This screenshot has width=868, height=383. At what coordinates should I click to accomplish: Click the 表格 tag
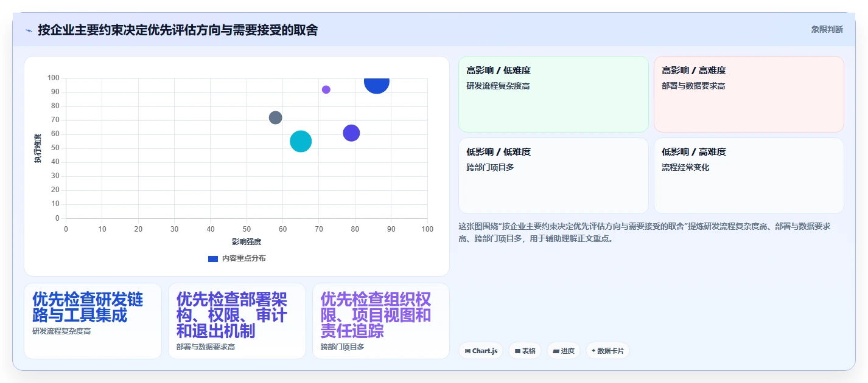(x=525, y=351)
